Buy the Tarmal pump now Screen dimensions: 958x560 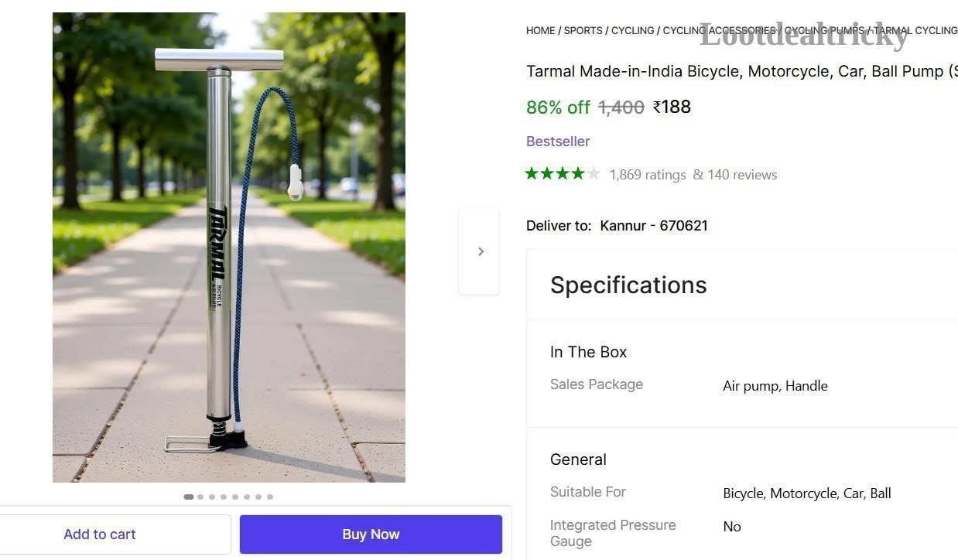tap(371, 534)
